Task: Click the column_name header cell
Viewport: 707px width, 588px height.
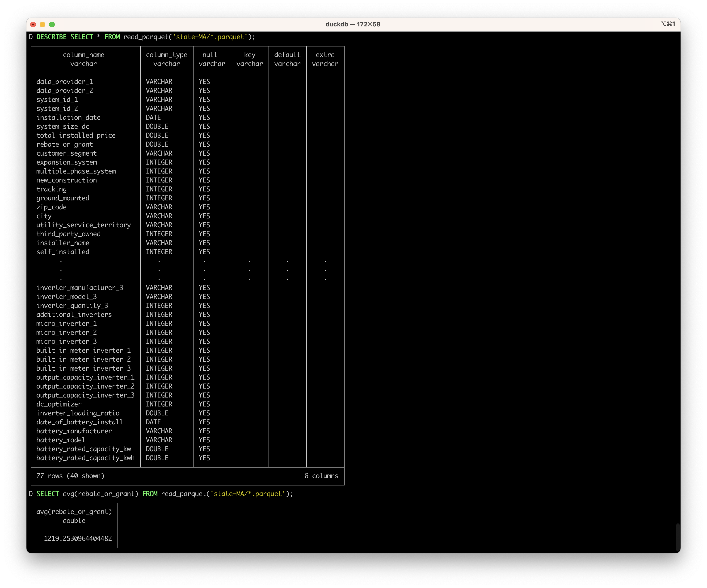Action: 84,59
